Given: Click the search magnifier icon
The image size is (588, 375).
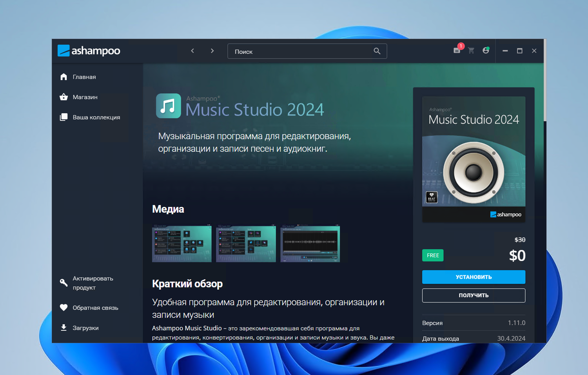Looking at the screenshot, I should (376, 51).
